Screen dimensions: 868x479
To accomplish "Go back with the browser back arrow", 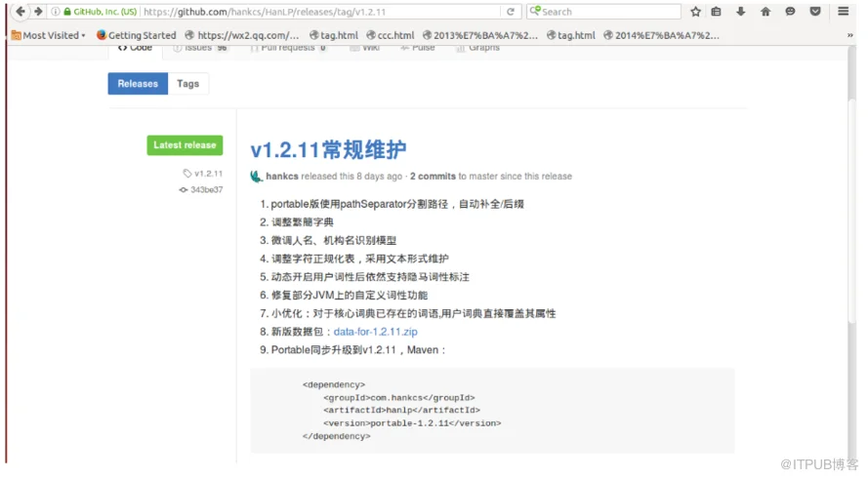I will point(21,11).
